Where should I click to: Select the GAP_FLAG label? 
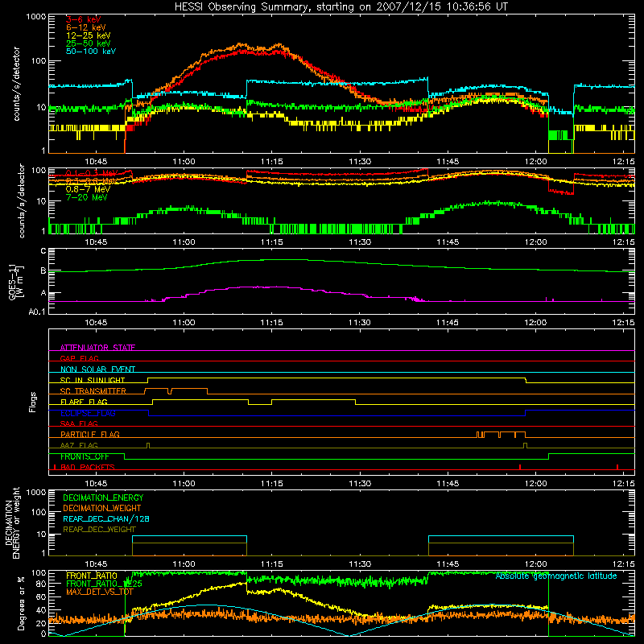point(79,358)
